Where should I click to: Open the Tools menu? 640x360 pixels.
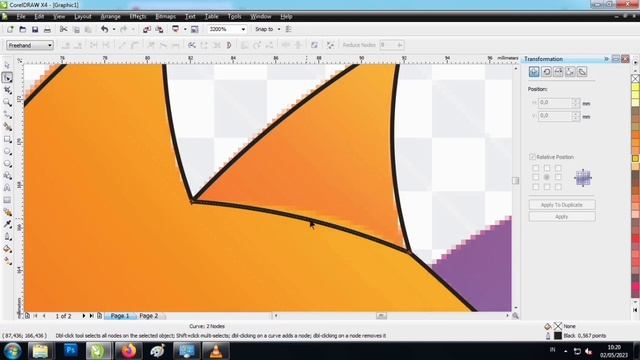point(234,17)
